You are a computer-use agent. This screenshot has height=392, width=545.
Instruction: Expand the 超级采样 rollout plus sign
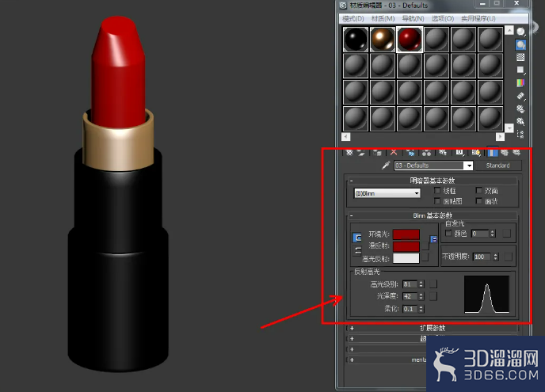pyautogui.click(x=352, y=338)
